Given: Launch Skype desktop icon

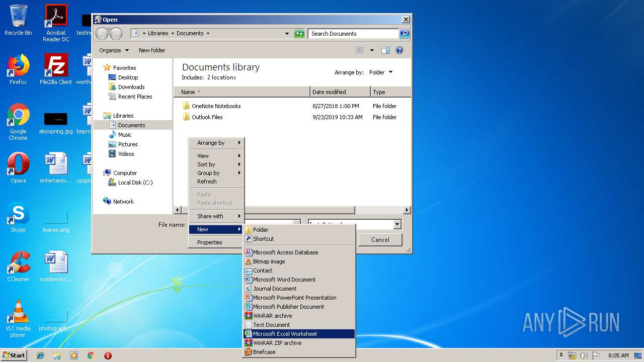Looking at the screenshot, I should [18, 217].
